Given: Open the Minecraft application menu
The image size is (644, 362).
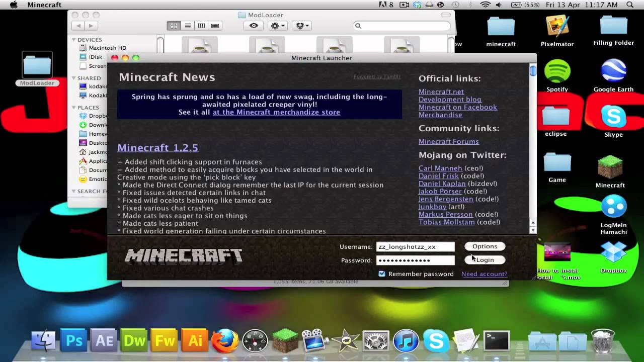Looking at the screenshot, I should 44,5.
